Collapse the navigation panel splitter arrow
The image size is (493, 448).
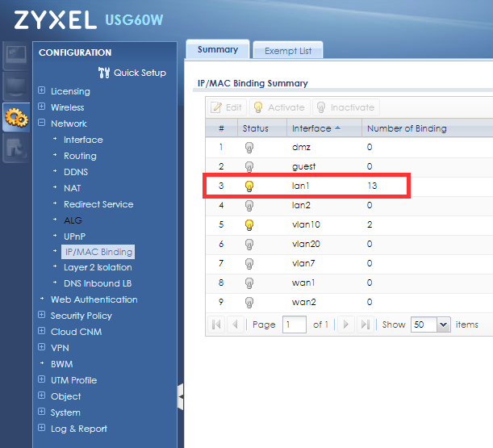pyautogui.click(x=180, y=396)
